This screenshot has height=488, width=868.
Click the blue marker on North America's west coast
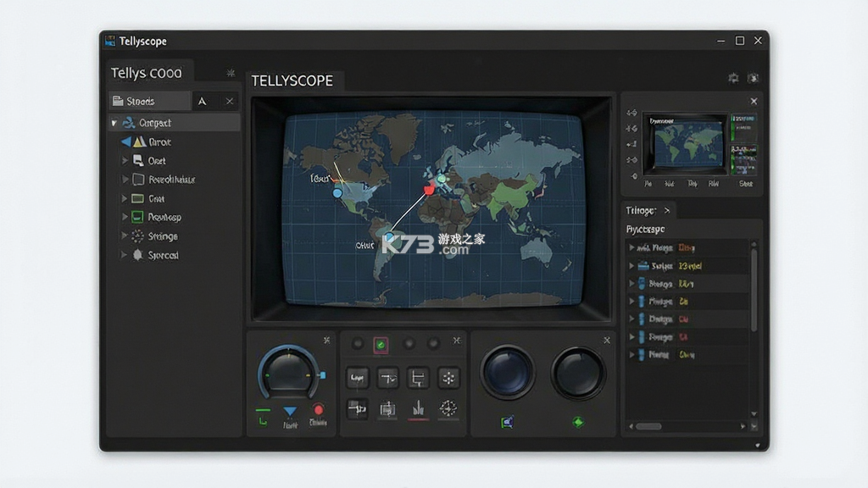[x=337, y=193]
